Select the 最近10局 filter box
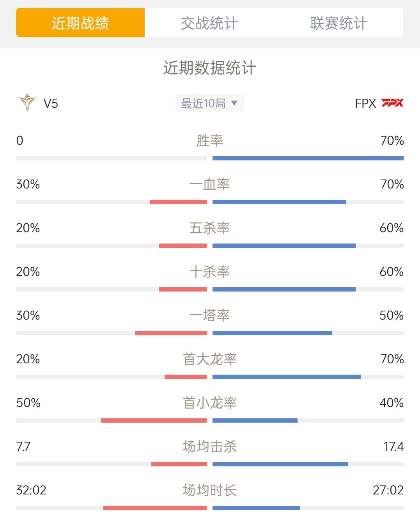The width and height of the screenshot is (420, 512). (x=209, y=103)
